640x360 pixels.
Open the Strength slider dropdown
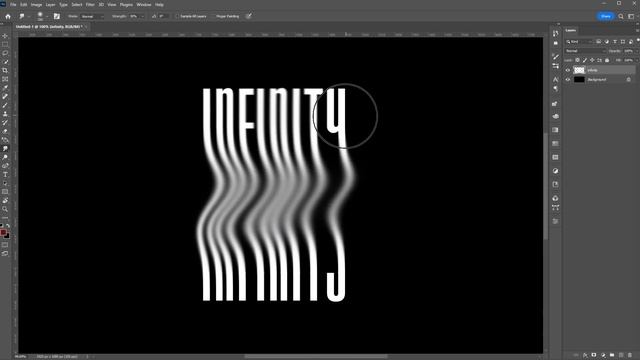[x=142, y=16]
